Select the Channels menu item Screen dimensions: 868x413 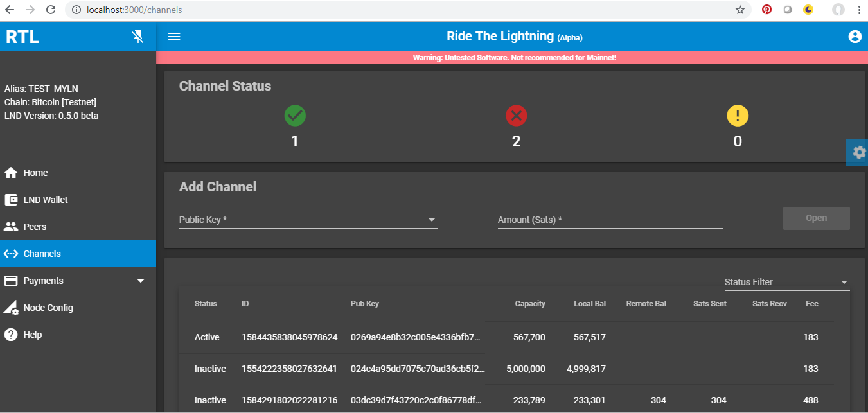78,254
